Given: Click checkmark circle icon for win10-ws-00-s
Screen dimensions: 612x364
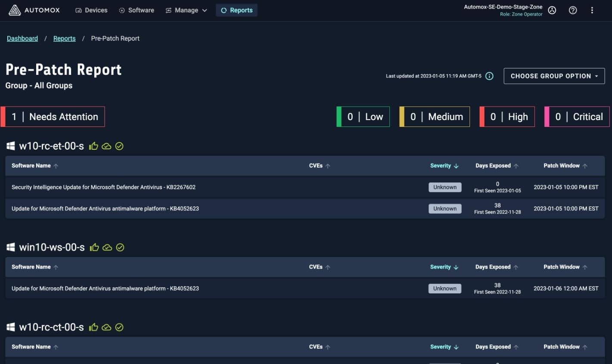Looking at the screenshot, I should coord(120,247).
